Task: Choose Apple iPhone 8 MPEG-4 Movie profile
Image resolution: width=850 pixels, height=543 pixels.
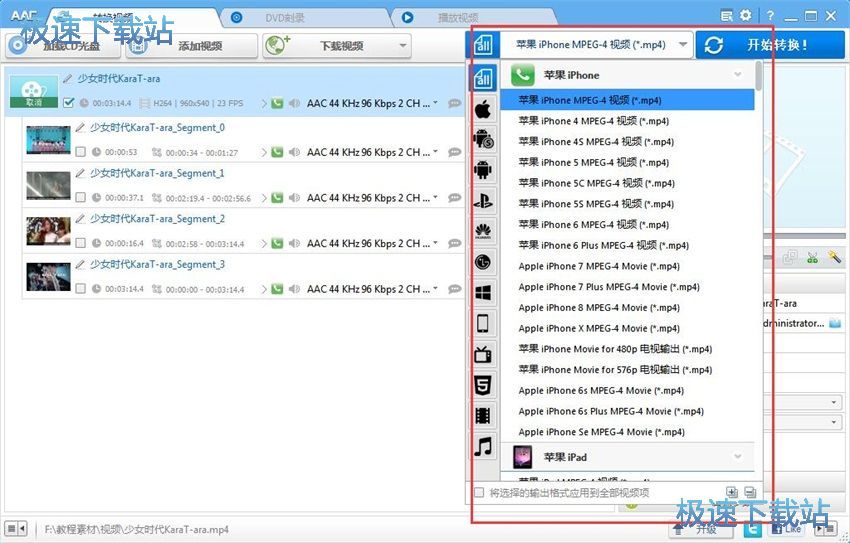Action: click(628, 307)
